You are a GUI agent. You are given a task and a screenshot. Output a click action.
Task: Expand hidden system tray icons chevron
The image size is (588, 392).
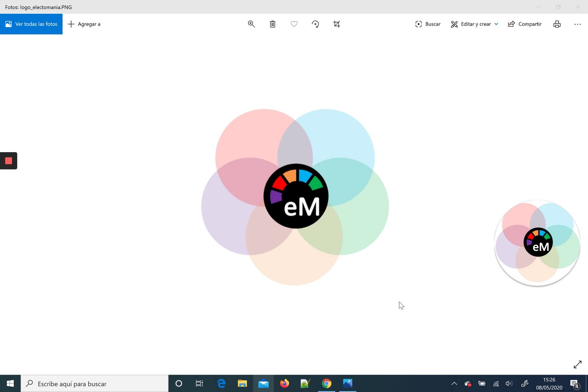454,383
